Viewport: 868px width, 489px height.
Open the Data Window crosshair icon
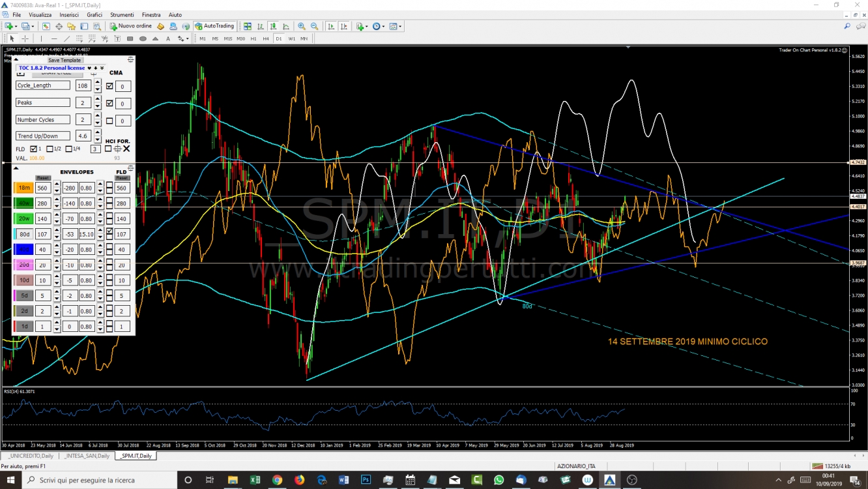click(x=59, y=26)
